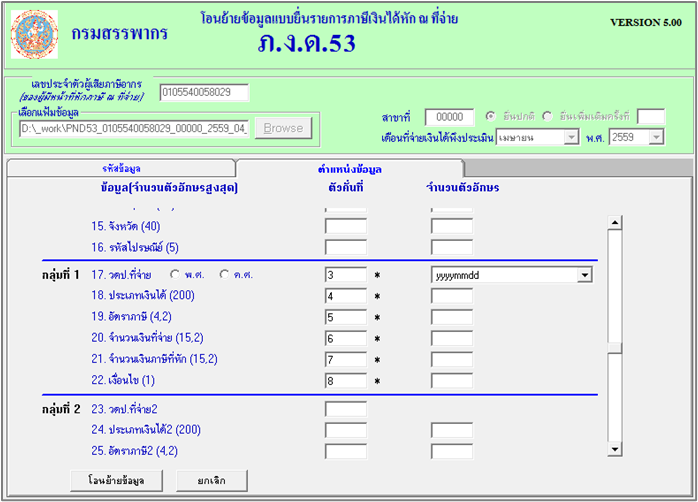Switch to the ตำแหน่งข้อมูล tab
Screen dimensions: 698x502
click(350, 169)
